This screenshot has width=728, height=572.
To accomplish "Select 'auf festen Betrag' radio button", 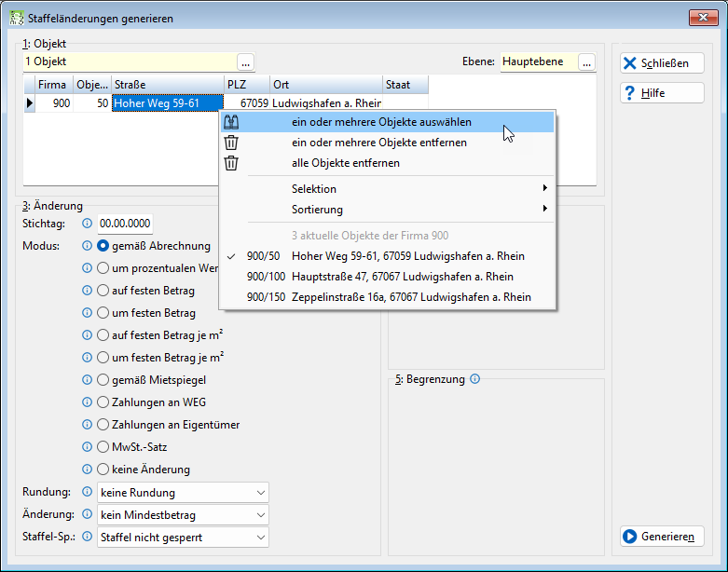I will click(x=103, y=291).
